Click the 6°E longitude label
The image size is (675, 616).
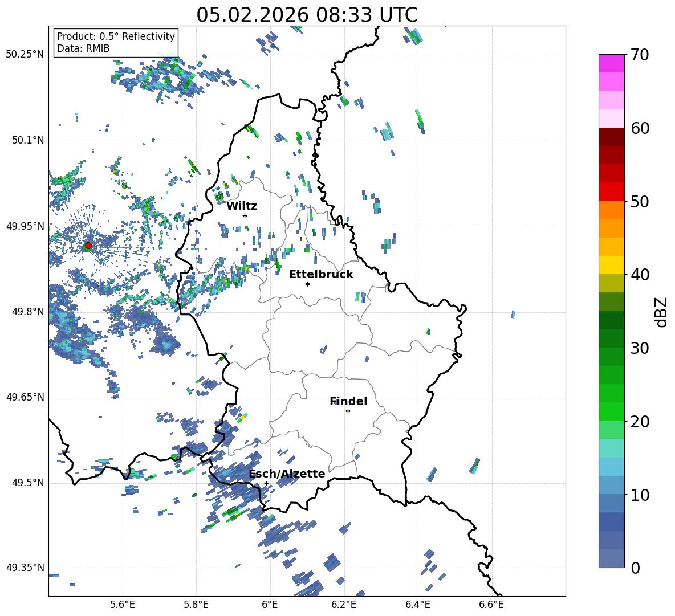point(270,605)
